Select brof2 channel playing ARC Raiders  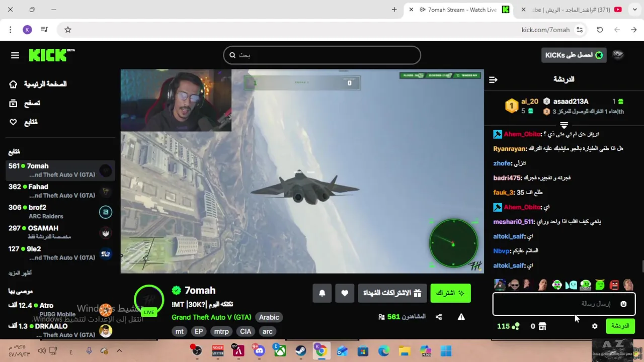(x=60, y=211)
